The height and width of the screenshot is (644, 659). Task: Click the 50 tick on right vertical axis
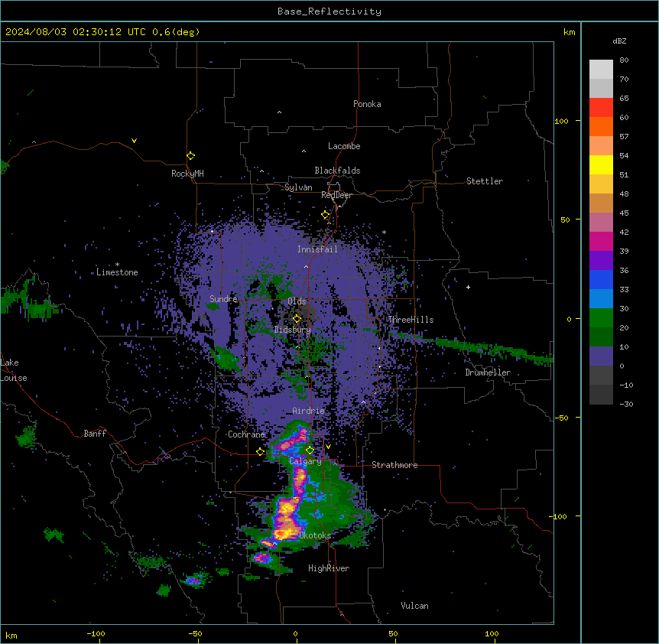point(565,220)
